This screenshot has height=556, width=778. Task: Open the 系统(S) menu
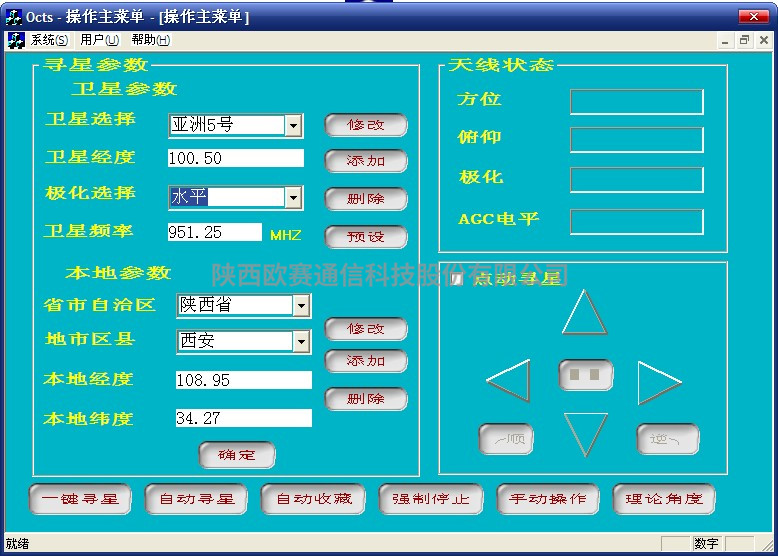click(49, 40)
